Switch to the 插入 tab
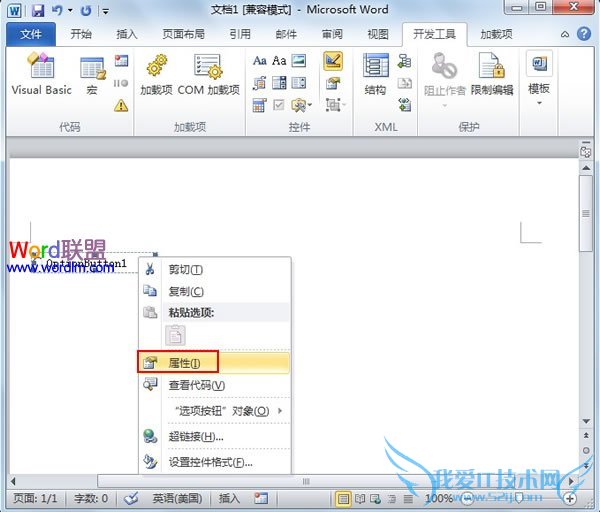600x512 pixels. (127, 34)
